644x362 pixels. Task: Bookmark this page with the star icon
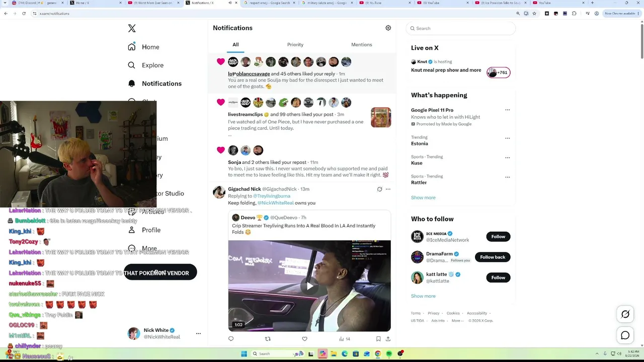click(x=534, y=14)
